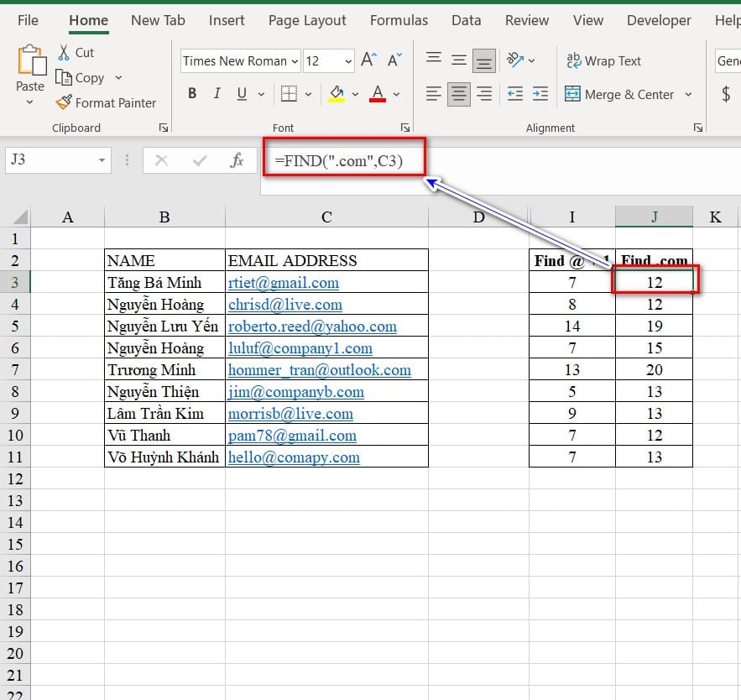Expand the font size 12 dropdown
Image resolution: width=741 pixels, height=700 pixels.
coord(348,61)
